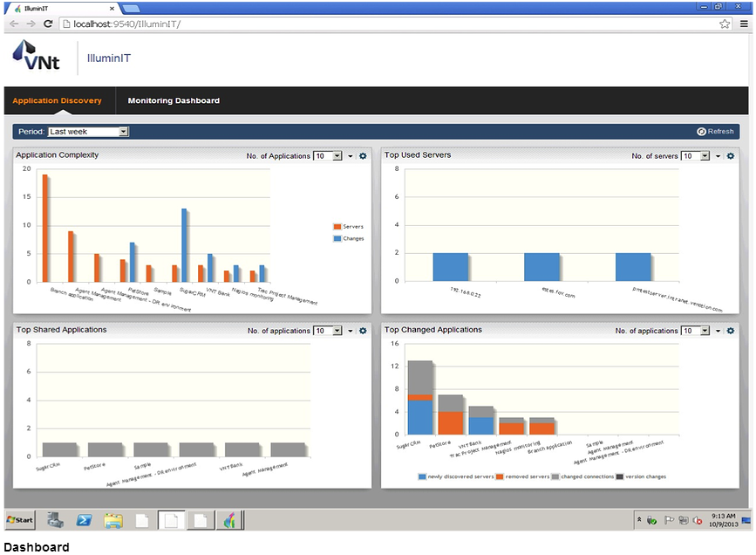The height and width of the screenshot is (555, 756).
Task: Select the Application Discovery tab
Action: (57, 100)
